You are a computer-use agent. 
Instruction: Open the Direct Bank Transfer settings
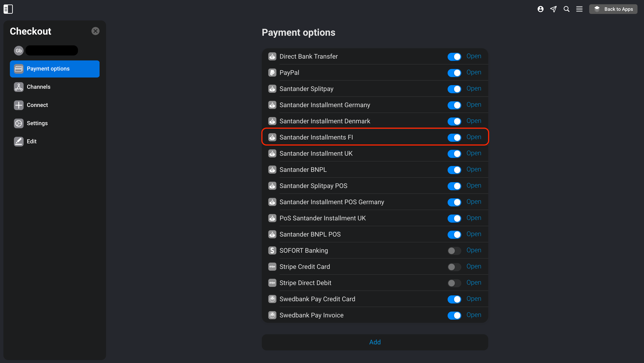(x=474, y=56)
